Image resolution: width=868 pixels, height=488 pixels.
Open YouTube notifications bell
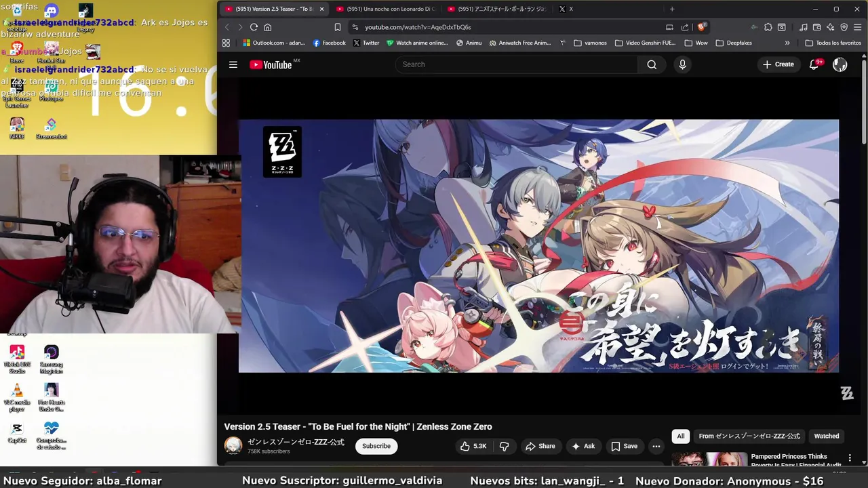pyautogui.click(x=814, y=64)
